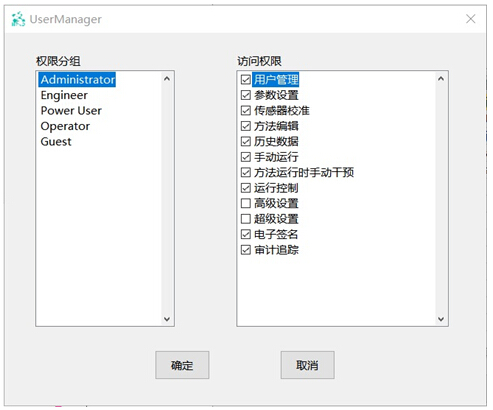Image resolution: width=493 pixels, height=410 pixels.
Task: Click the permissions list scroll up arrow
Action: pos(441,79)
